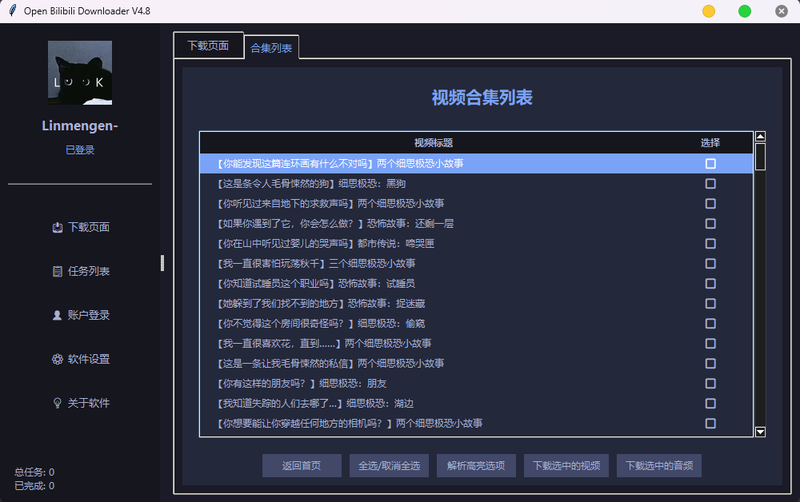Open 关于软件 about page
The width and height of the screenshot is (800, 502).
[x=81, y=403]
